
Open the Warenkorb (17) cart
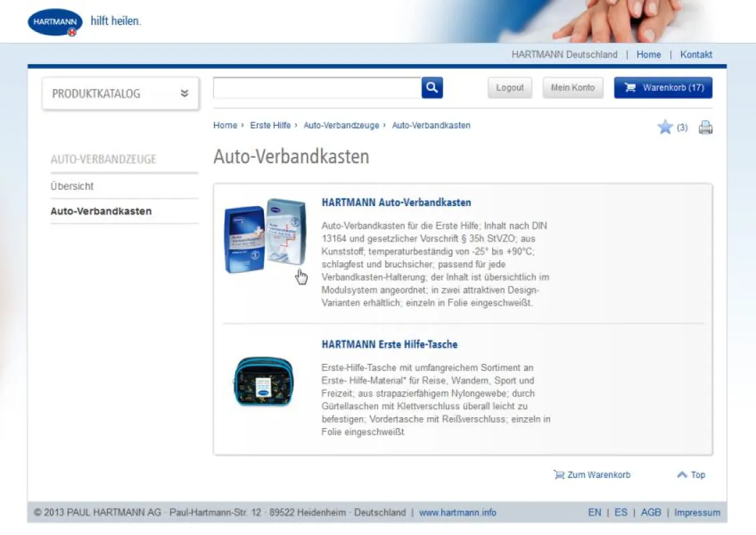tap(663, 88)
